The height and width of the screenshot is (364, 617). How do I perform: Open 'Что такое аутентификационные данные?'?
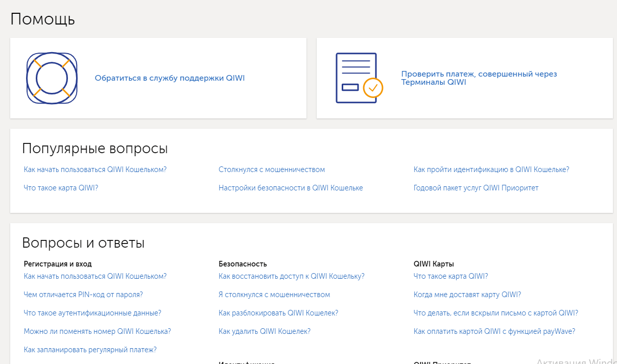coord(92,313)
